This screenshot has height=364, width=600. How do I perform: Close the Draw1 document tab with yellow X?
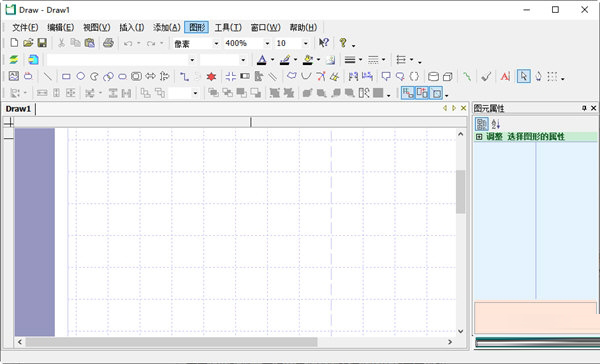[463, 108]
